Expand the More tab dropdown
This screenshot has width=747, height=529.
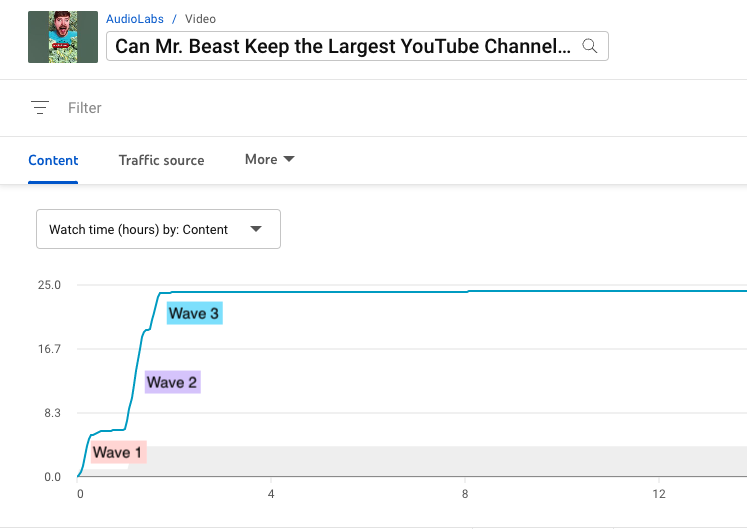pos(270,159)
